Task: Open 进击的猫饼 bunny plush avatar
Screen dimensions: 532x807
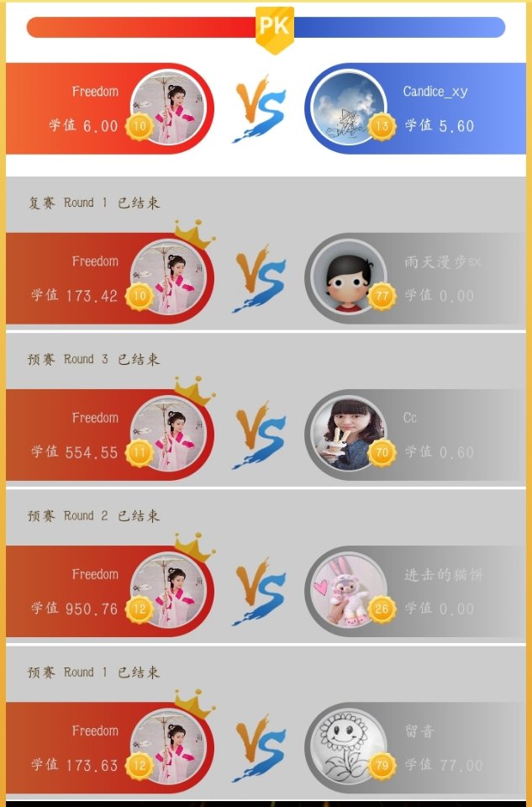Action: pyautogui.click(x=349, y=591)
